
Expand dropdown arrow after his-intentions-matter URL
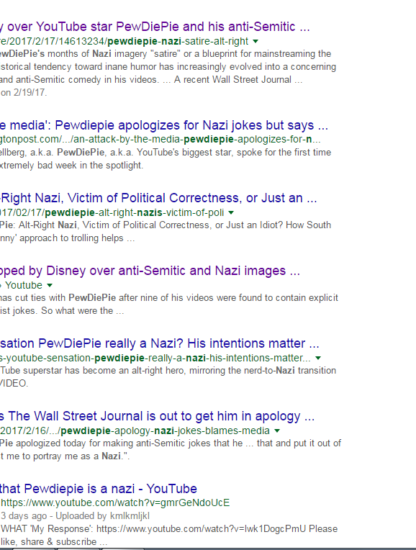pos(318,358)
